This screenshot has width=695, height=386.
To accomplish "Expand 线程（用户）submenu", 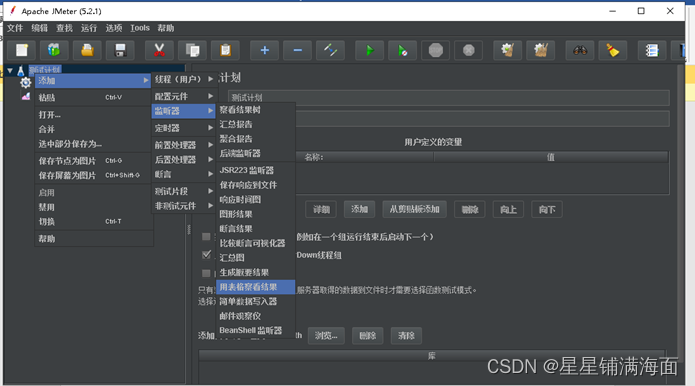I will coord(184,79).
